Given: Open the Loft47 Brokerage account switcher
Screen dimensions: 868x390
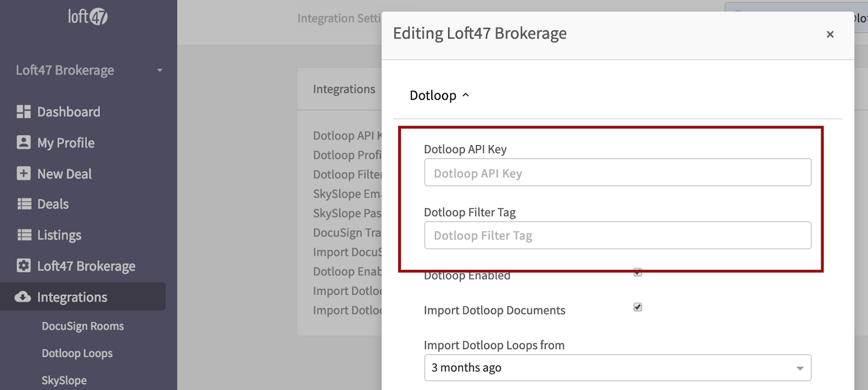Looking at the screenshot, I should [89, 70].
